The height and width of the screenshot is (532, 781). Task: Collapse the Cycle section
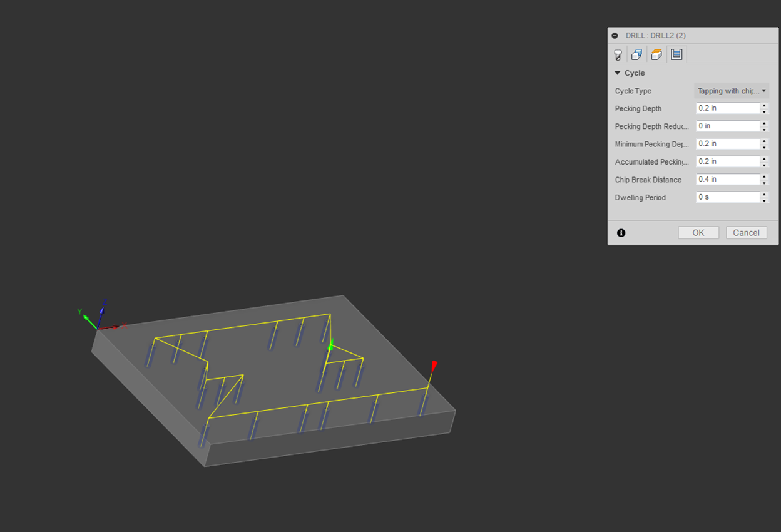coord(618,73)
